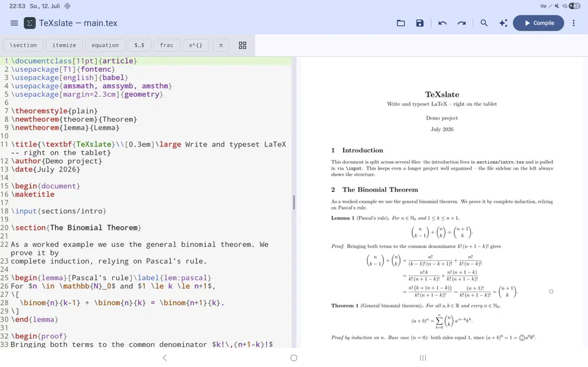Click "Theorem 1" label in preview
This screenshot has width=588, height=367.
[345, 306]
